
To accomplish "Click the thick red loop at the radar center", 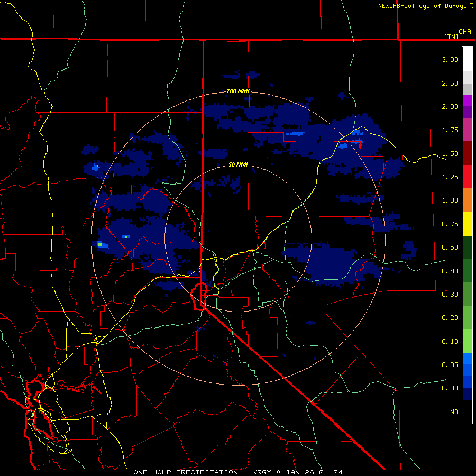I will (x=199, y=296).
